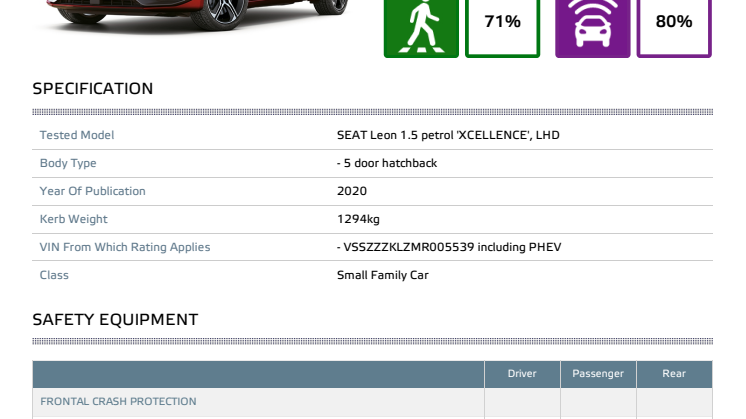Select the 2020 publication year value
Viewport: 746px width, 419px height.
[x=352, y=191]
